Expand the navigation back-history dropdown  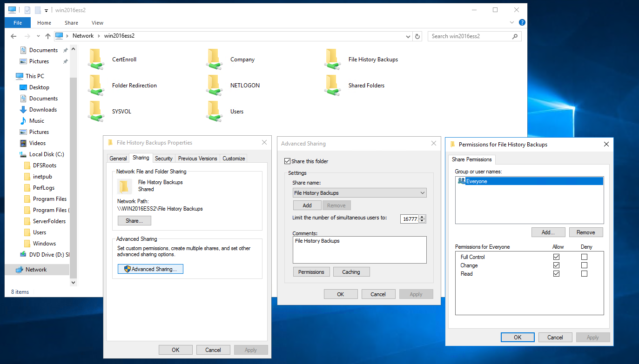pyautogui.click(x=38, y=36)
